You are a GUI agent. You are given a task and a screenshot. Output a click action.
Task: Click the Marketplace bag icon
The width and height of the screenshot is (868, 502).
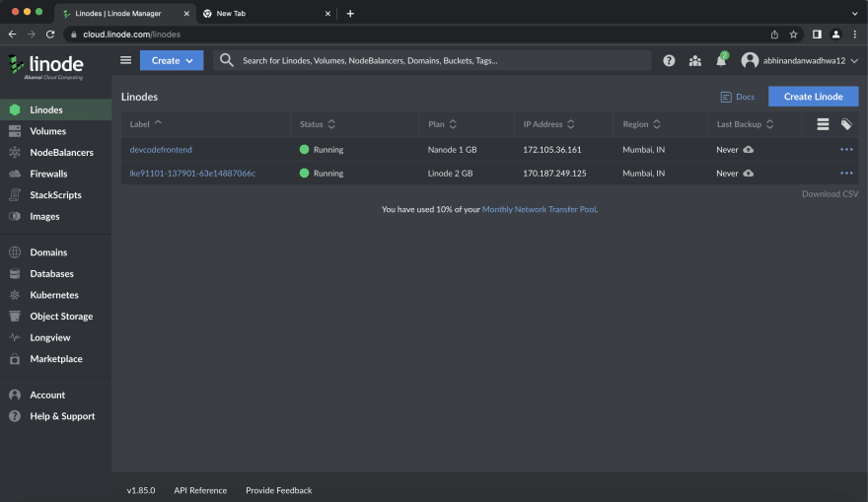(x=15, y=359)
